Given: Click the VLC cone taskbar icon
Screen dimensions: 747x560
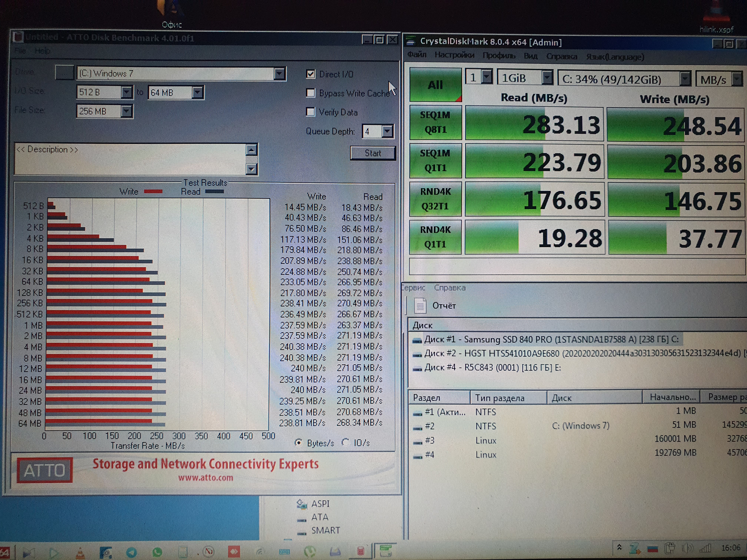Looking at the screenshot, I should coord(80,553).
